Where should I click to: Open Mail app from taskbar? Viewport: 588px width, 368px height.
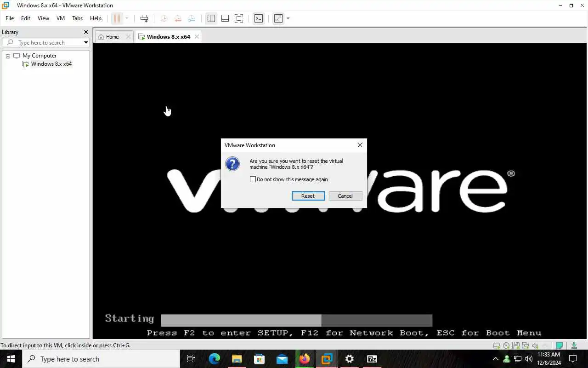282,359
